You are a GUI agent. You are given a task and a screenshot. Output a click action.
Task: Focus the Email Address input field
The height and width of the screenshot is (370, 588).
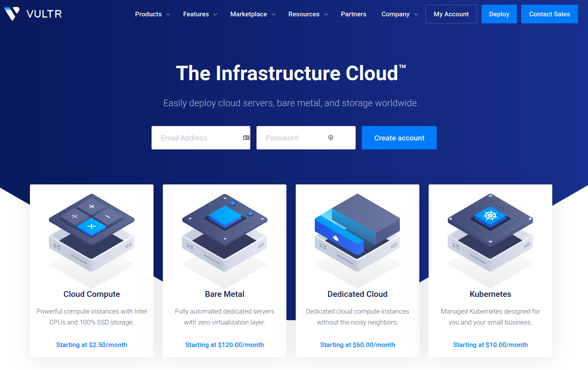click(201, 138)
